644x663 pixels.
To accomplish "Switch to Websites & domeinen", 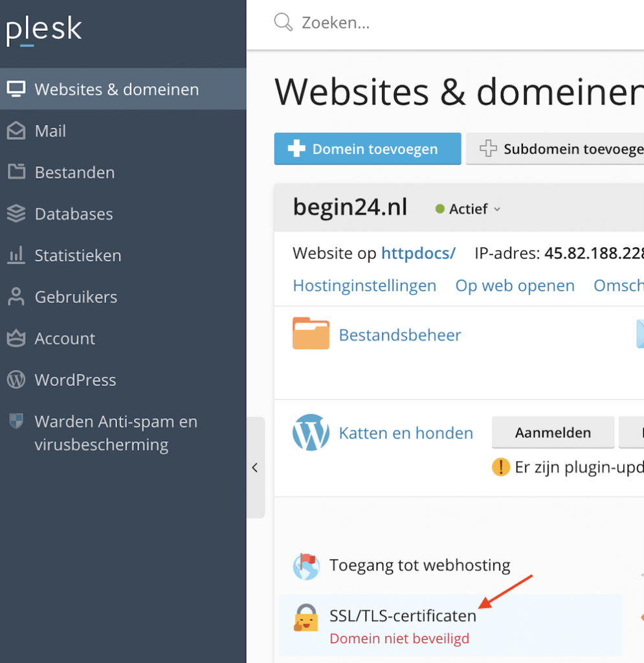I will (x=16, y=89).
